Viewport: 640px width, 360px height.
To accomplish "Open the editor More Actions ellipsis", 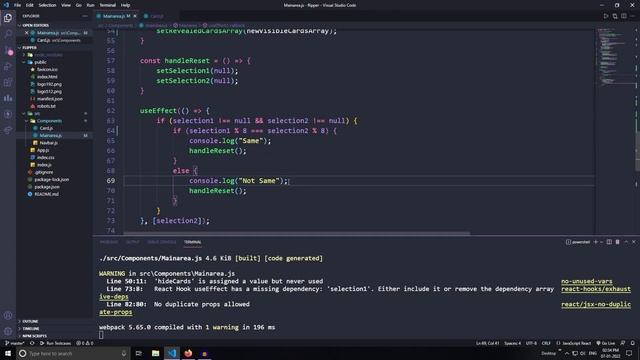I will point(633,16).
